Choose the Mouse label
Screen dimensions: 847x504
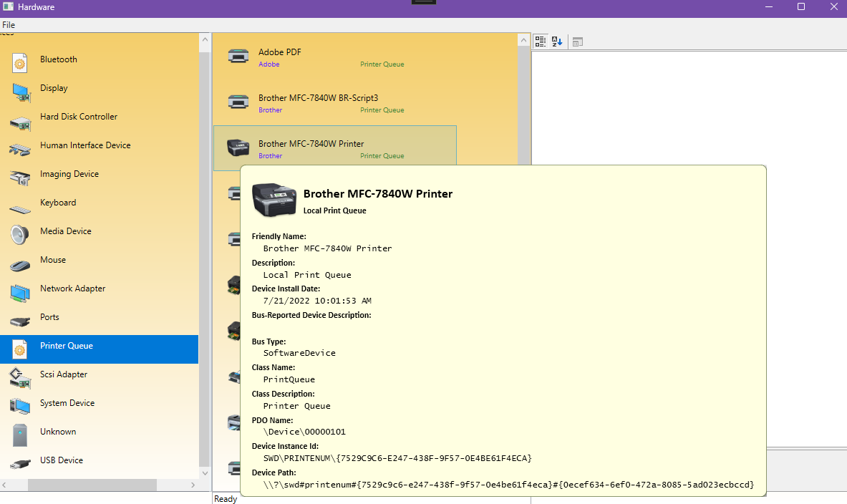click(x=53, y=260)
